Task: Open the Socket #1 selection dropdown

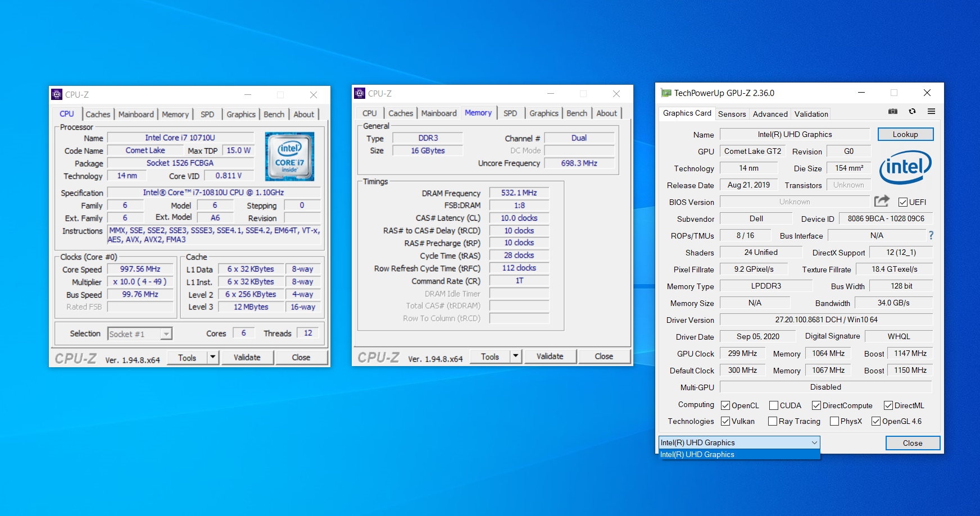Action: click(x=139, y=334)
